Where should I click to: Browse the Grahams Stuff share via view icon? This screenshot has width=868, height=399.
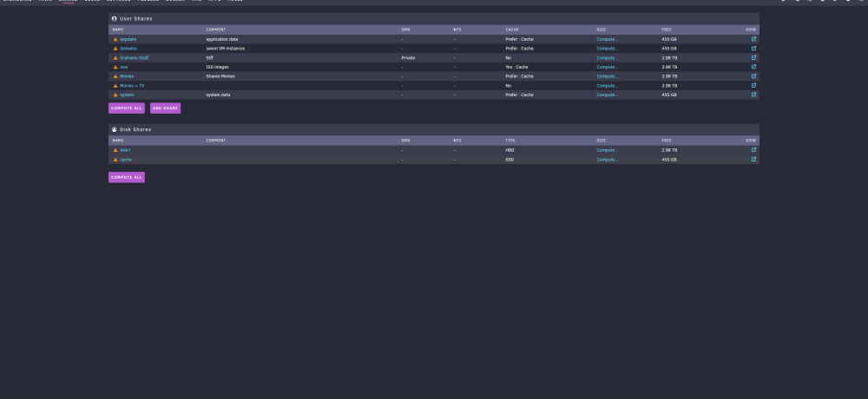(x=753, y=57)
